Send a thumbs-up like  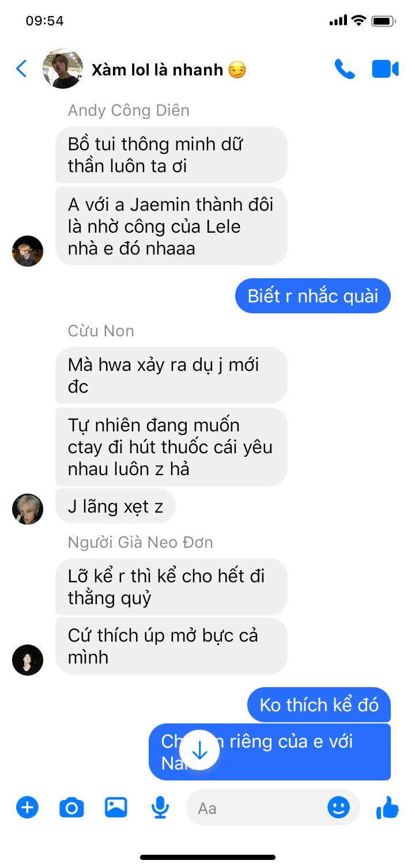coord(388,808)
